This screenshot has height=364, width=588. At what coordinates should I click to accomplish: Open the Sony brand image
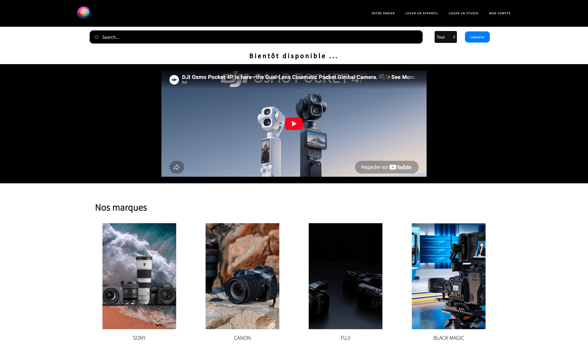point(139,276)
